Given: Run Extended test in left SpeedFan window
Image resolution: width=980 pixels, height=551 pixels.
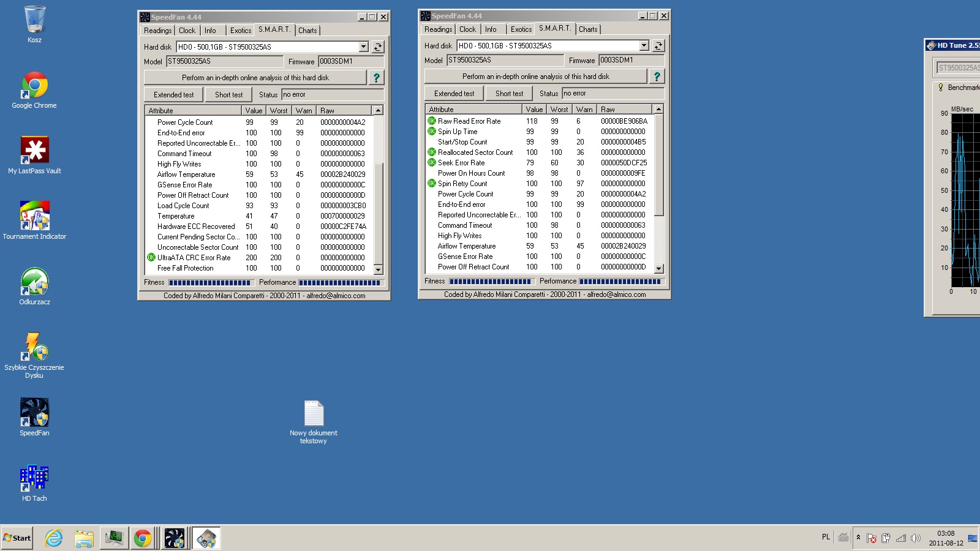Looking at the screenshot, I should pyautogui.click(x=174, y=95).
